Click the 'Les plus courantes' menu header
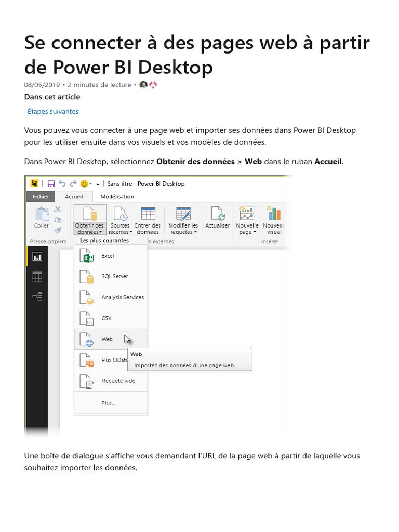 coord(104,240)
